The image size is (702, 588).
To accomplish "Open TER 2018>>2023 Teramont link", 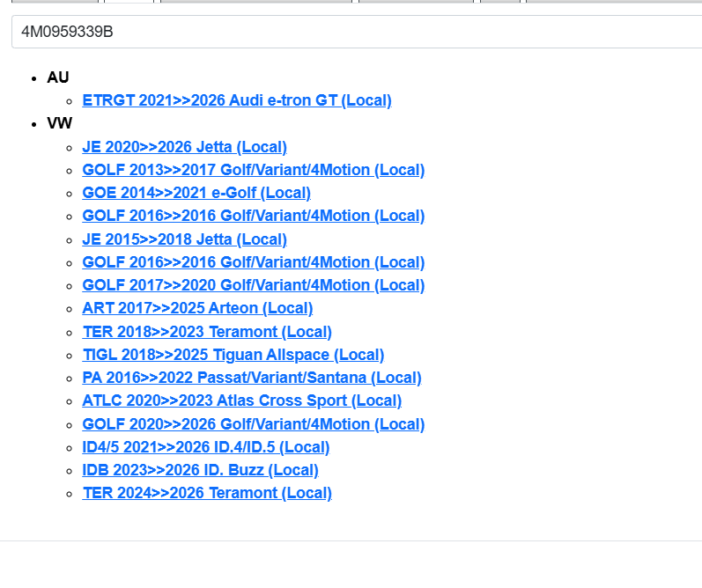I will tap(207, 332).
